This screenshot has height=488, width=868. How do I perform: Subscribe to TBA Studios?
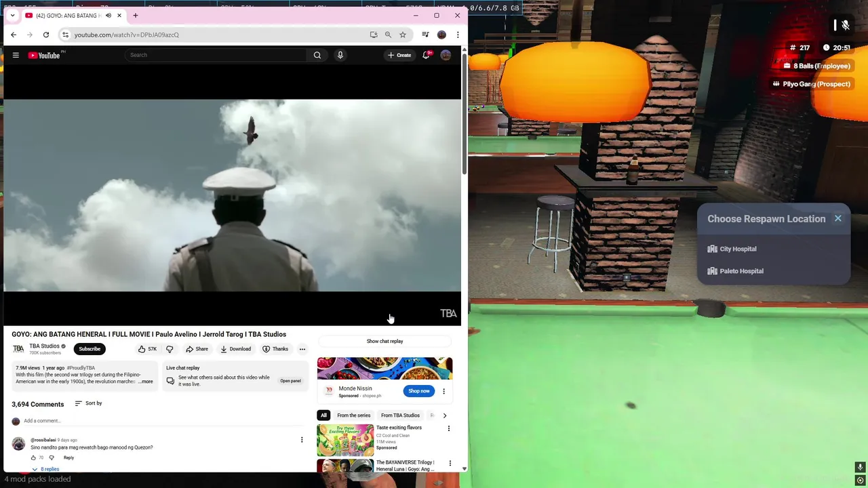pos(90,349)
